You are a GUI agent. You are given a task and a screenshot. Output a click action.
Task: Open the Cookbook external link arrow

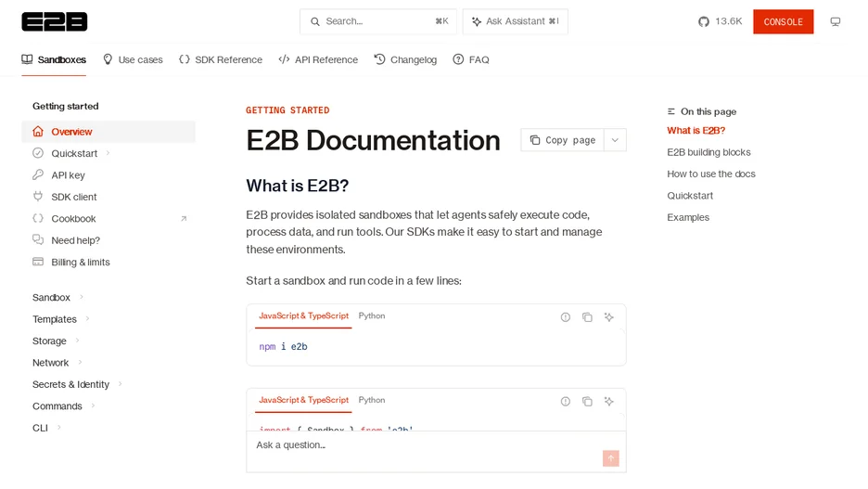(184, 219)
